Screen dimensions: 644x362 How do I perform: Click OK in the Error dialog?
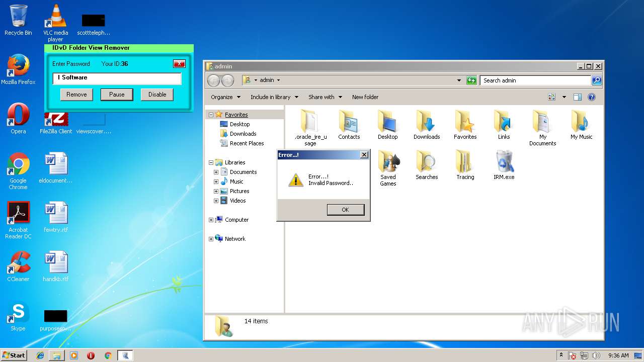tap(345, 210)
